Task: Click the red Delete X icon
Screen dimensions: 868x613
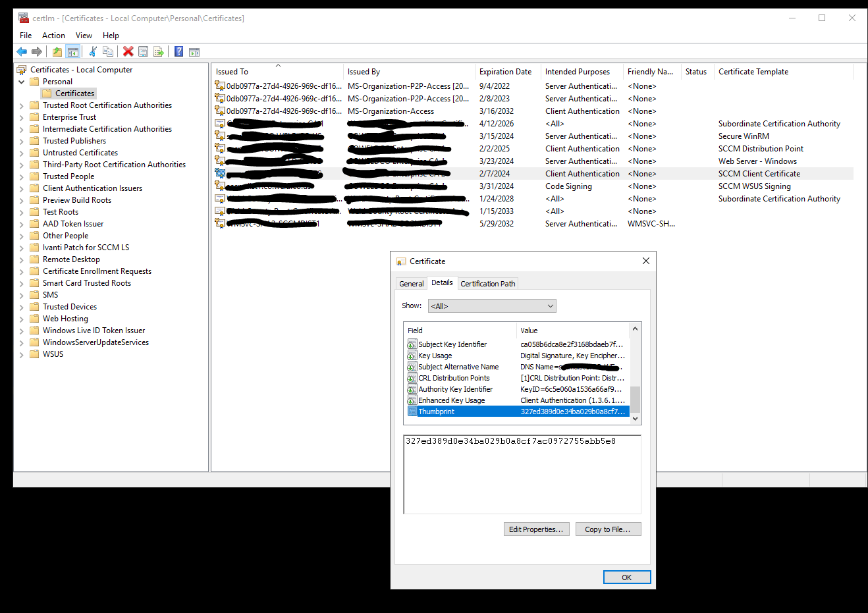Action: [128, 52]
